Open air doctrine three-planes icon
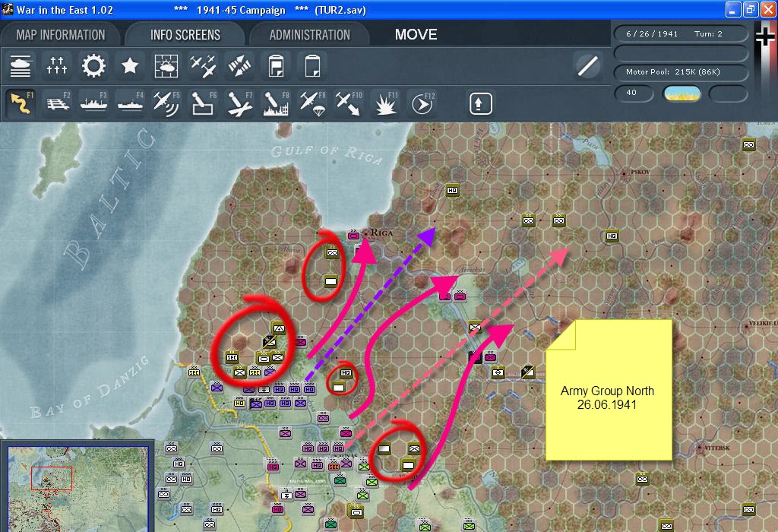Image resolution: width=778 pixels, height=532 pixels. point(202,66)
